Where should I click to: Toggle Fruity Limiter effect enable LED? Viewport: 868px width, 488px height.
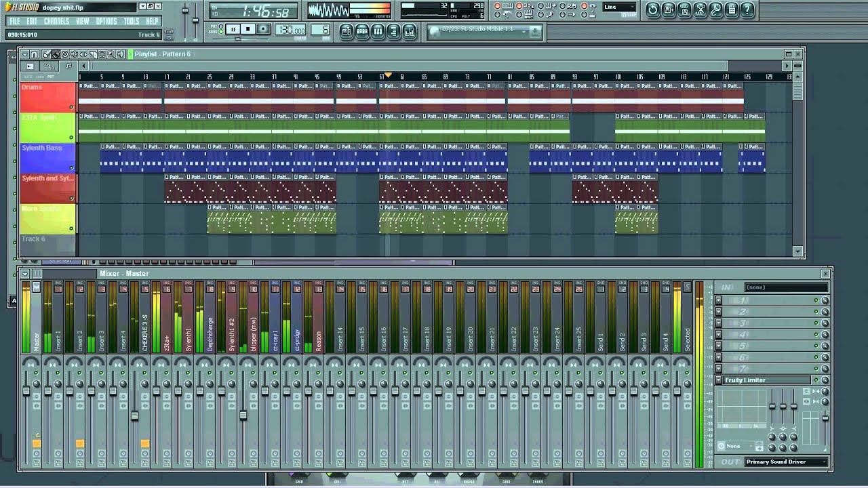coord(816,380)
